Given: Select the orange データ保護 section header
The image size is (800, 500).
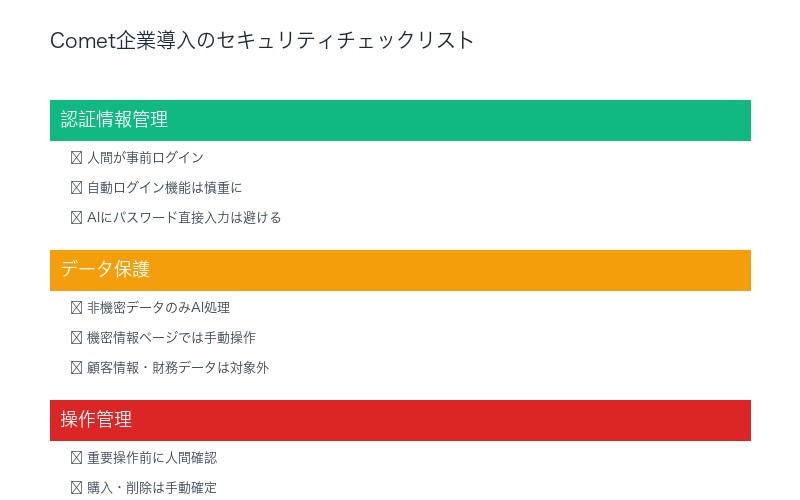Looking at the screenshot, I should tap(400, 270).
